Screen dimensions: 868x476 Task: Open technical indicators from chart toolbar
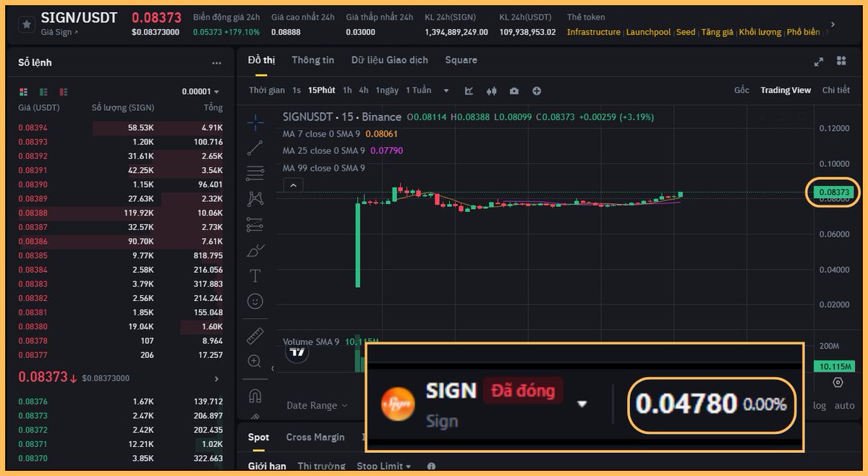(469, 90)
